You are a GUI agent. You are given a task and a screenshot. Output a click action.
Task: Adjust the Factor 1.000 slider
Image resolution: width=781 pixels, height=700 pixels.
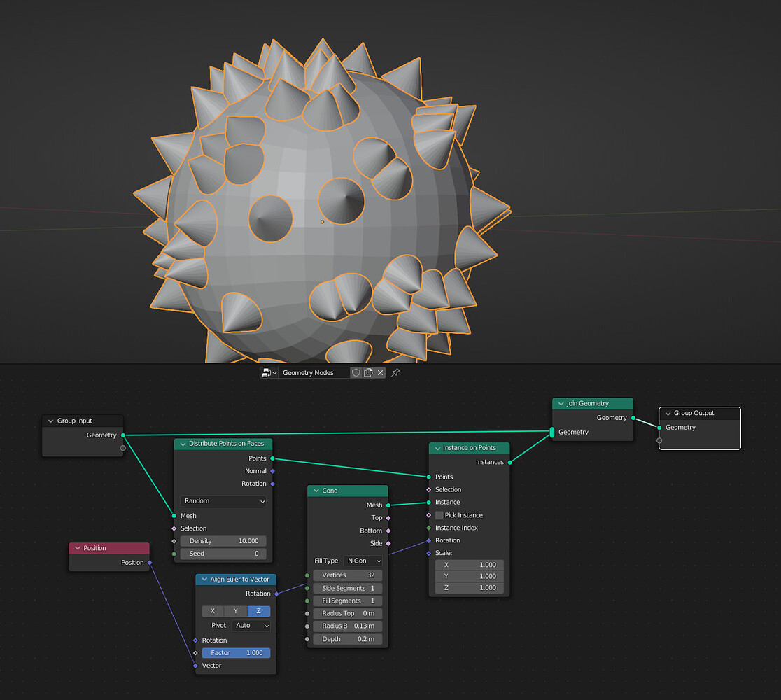(x=236, y=653)
